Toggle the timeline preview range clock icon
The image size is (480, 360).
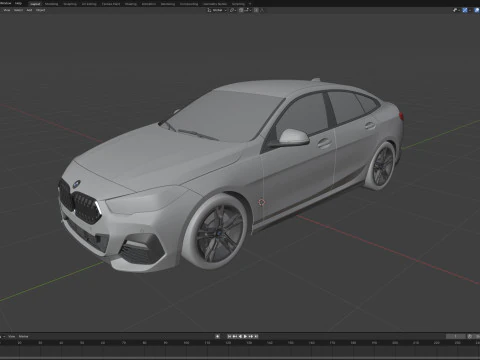tap(470, 336)
